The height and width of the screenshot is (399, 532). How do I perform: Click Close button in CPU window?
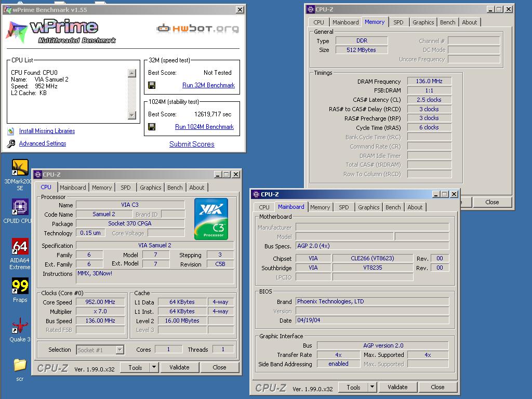(219, 367)
